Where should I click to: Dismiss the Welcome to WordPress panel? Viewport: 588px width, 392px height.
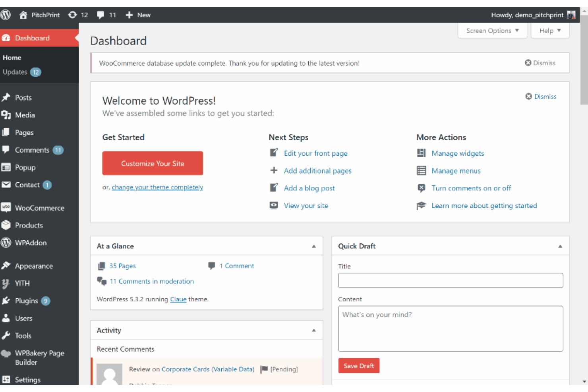(x=541, y=97)
